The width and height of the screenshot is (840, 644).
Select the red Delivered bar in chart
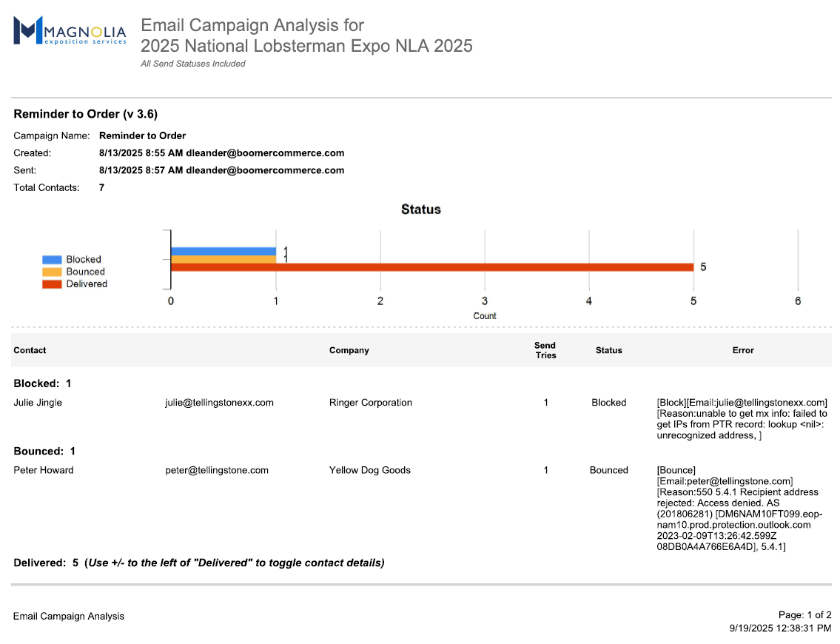431,267
